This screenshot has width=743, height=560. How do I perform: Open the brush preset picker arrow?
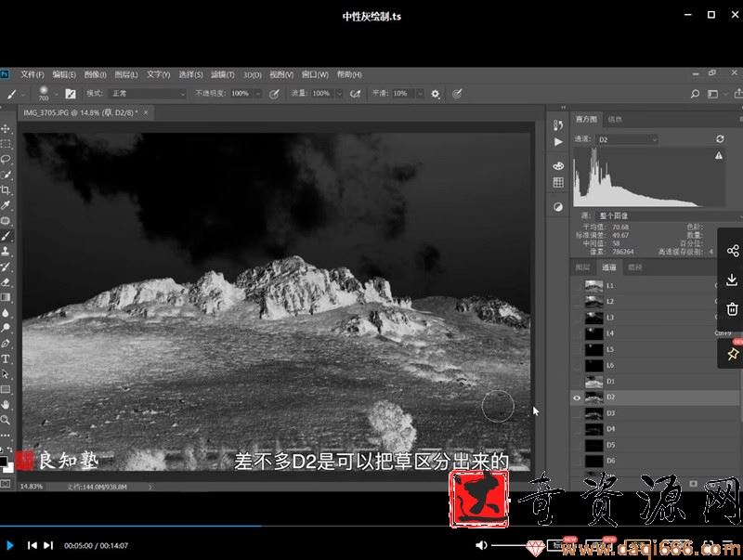[x=57, y=94]
